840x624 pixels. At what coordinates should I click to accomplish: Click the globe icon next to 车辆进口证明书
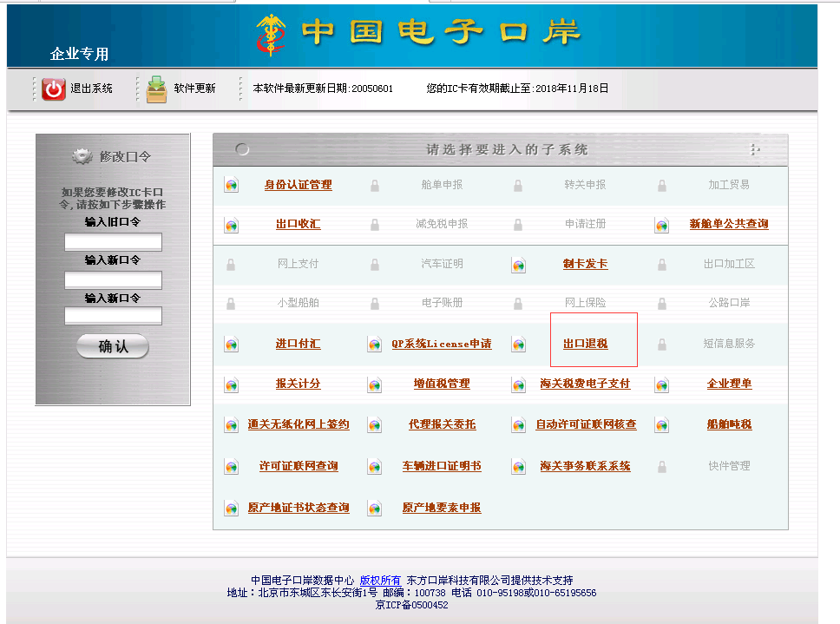coord(375,467)
